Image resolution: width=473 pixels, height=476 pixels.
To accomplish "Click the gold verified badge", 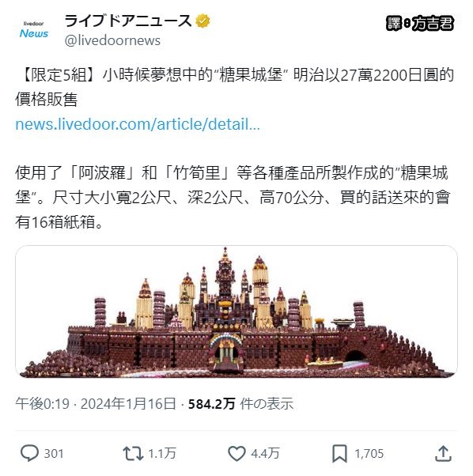I will (202, 21).
